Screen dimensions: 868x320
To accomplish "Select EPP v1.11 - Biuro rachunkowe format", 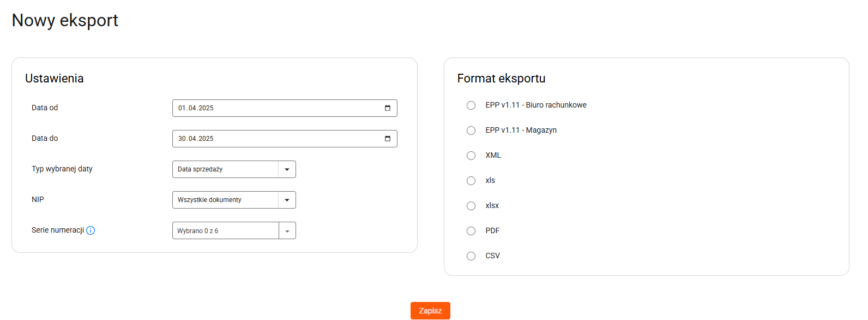I will (471, 105).
